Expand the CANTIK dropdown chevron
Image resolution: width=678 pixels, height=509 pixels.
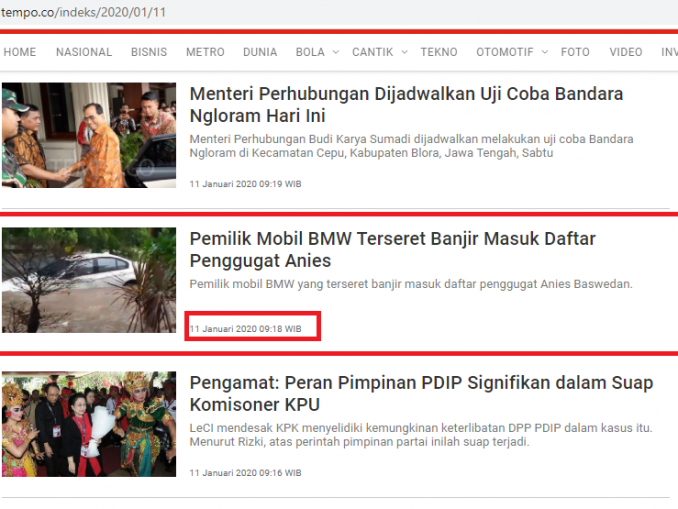pos(404,52)
